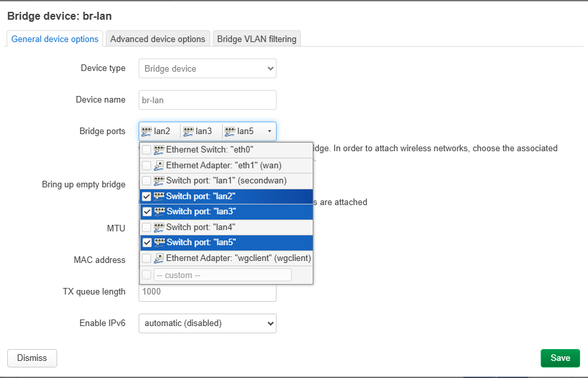Uncheck the Switch port lan3 checkbox
Image resolution: width=588 pixels, height=378 pixels.
pyautogui.click(x=147, y=212)
